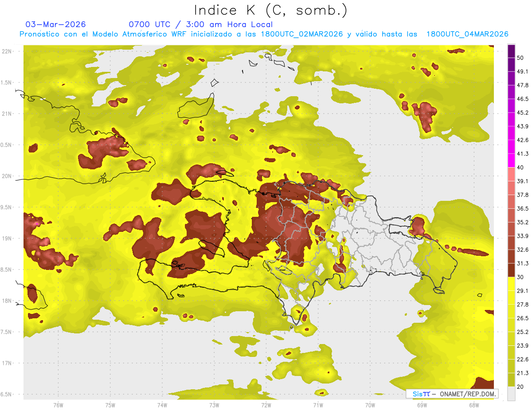The image size is (532, 411).
Task: Click bright magenta colorbar segment just above 40
Action: 511,160
